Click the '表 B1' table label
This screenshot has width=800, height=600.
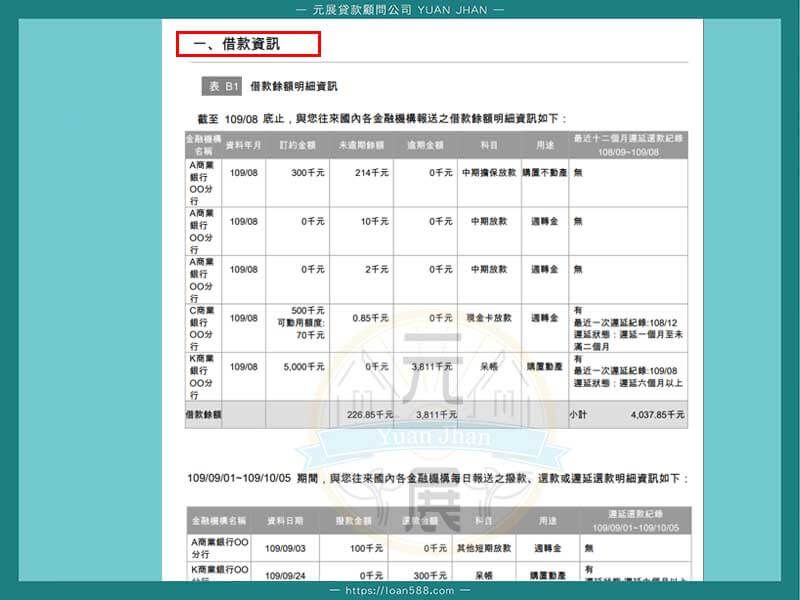[x=221, y=86]
